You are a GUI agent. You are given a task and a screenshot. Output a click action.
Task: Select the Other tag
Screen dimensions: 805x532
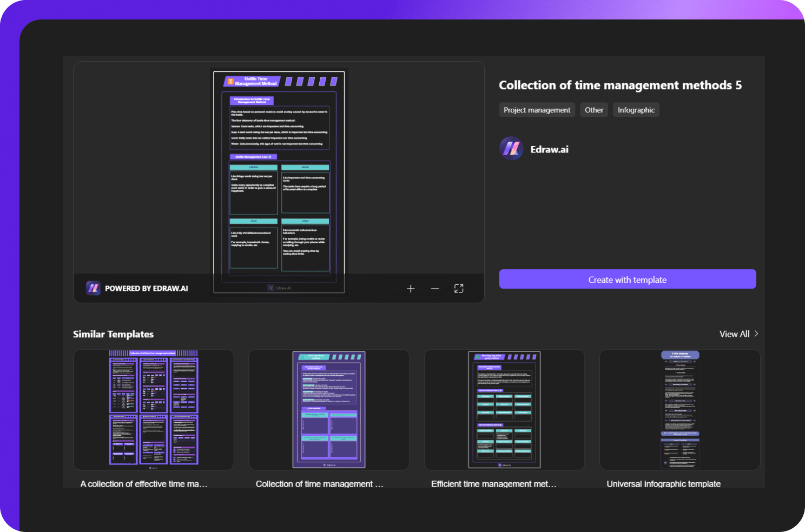click(594, 110)
